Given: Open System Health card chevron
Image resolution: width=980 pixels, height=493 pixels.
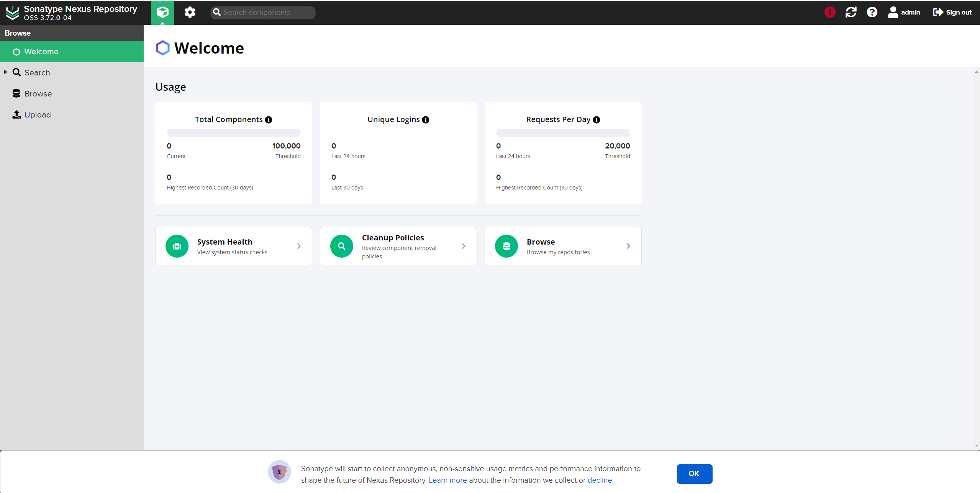Looking at the screenshot, I should tap(299, 246).
